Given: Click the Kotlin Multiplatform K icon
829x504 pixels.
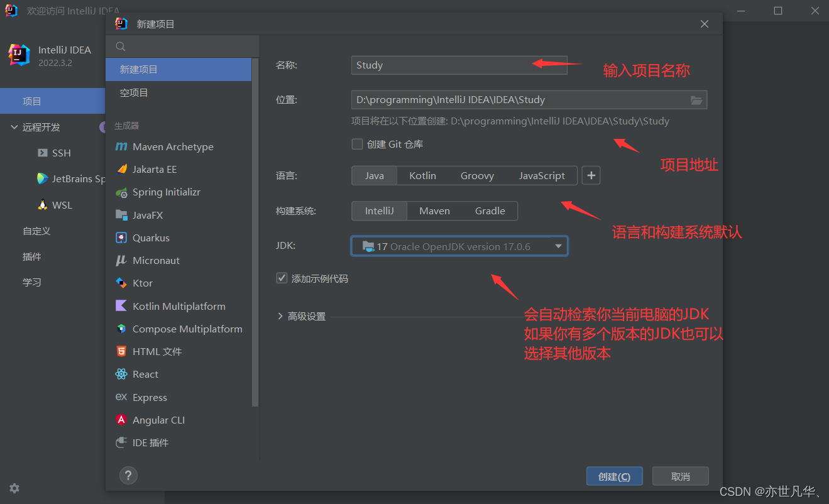Looking at the screenshot, I should pos(121,306).
